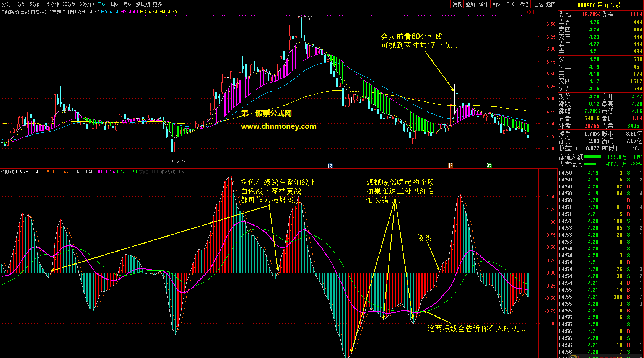
Task: Select the 15分钟 period tab
Action: pos(52,4)
